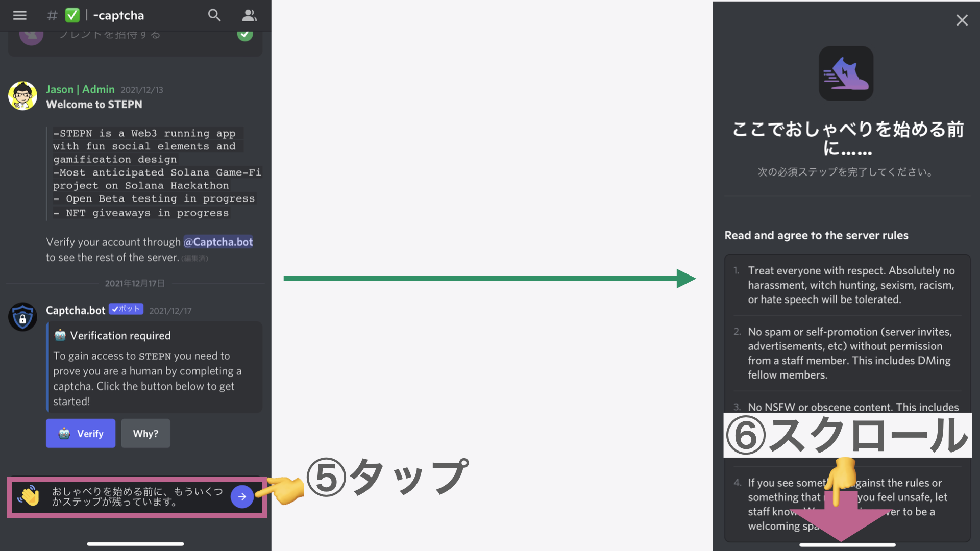This screenshot has height=551, width=980.
Task: Click the Verification required title
Action: point(120,336)
